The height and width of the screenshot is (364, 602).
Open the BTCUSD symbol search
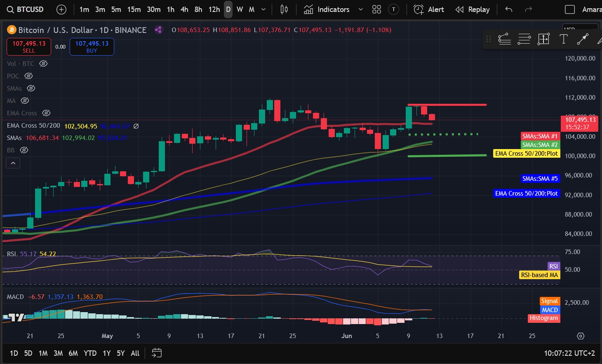[26, 9]
